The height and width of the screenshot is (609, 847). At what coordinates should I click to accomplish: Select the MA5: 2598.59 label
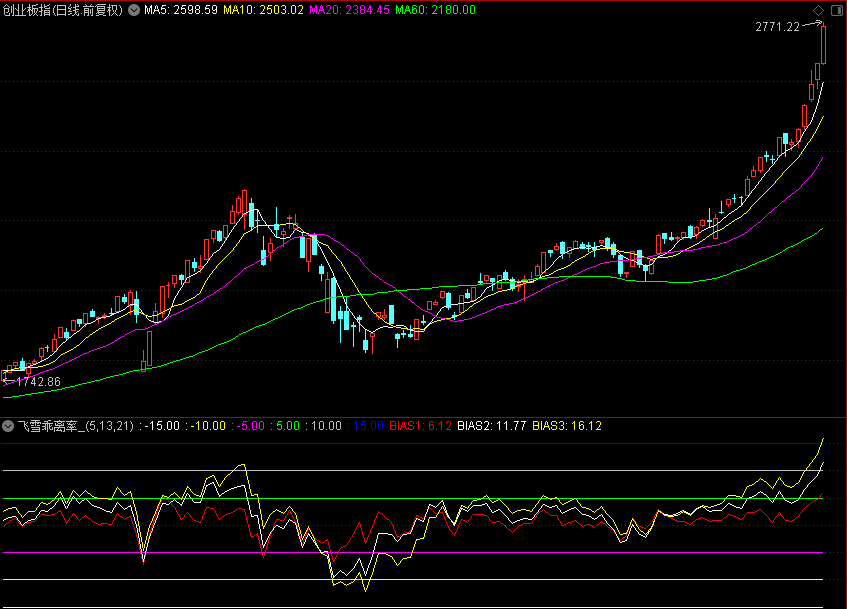[x=180, y=10]
